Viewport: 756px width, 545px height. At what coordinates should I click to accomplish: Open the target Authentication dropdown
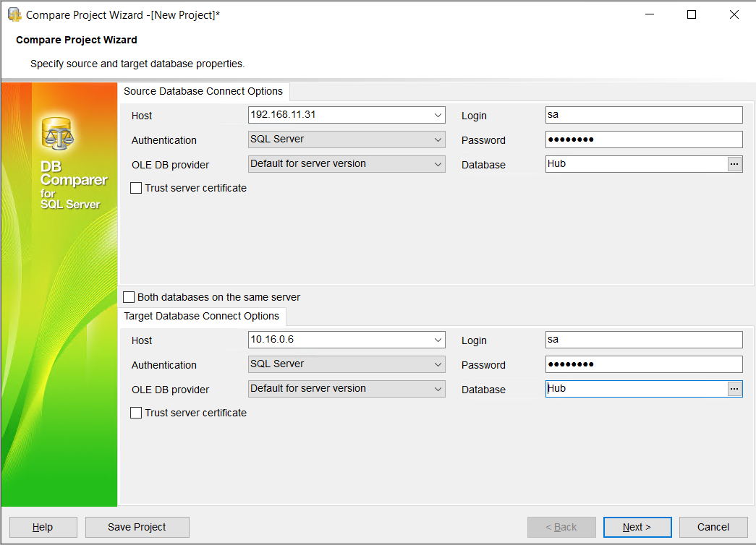click(438, 364)
